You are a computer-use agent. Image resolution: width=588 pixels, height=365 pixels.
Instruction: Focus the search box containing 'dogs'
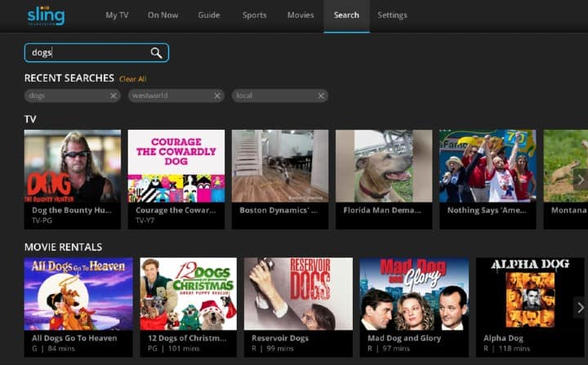(96, 52)
